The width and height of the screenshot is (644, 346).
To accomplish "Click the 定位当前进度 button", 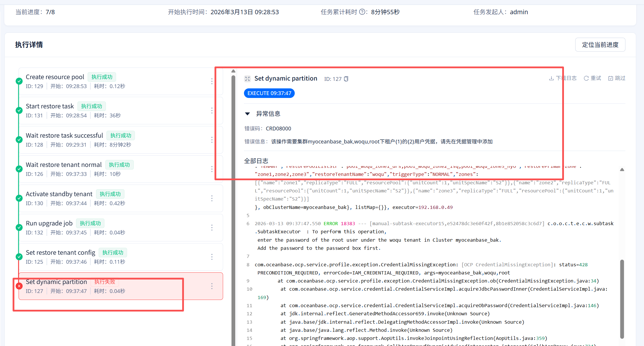I will [600, 45].
